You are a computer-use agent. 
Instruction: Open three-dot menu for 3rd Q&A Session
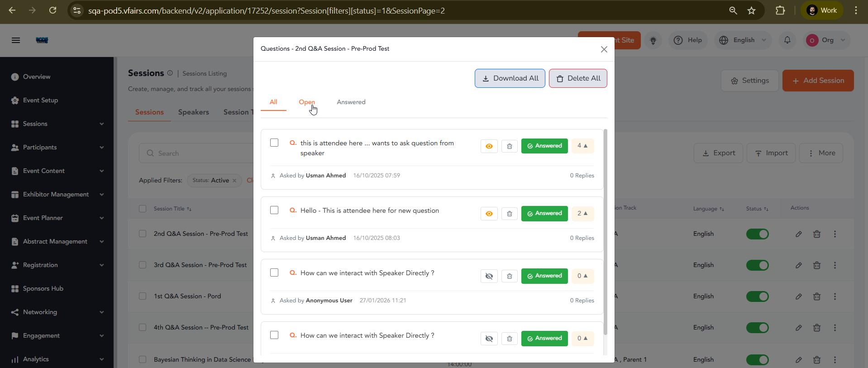835,265
